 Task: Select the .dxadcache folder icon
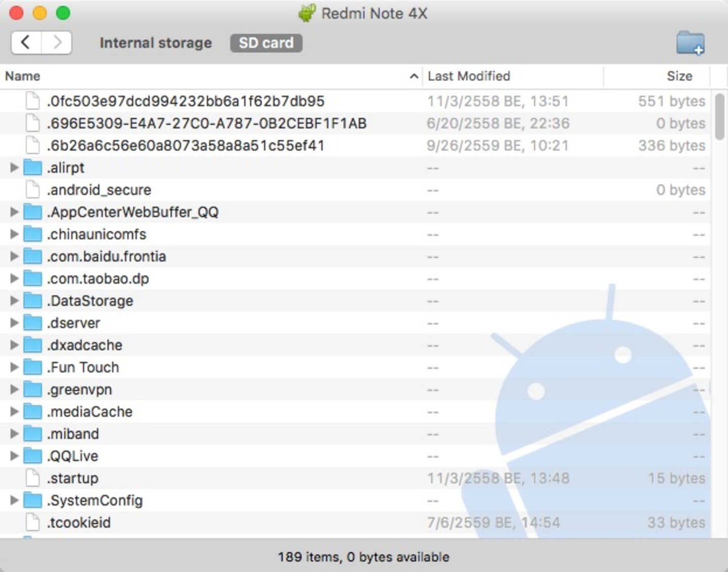click(33, 345)
